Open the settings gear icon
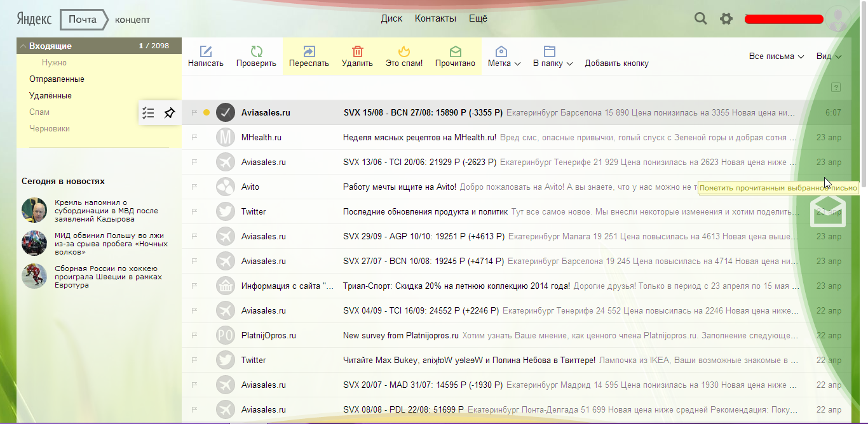The image size is (868, 424). point(726,19)
